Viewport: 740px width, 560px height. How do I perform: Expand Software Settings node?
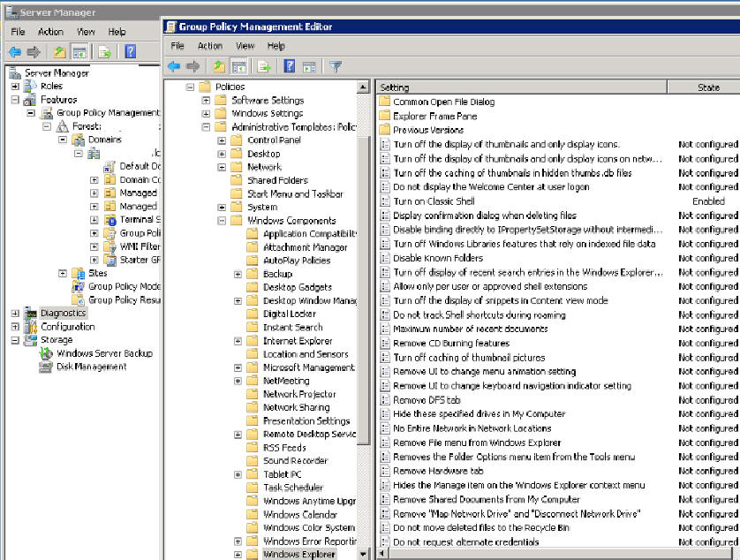tap(206, 100)
